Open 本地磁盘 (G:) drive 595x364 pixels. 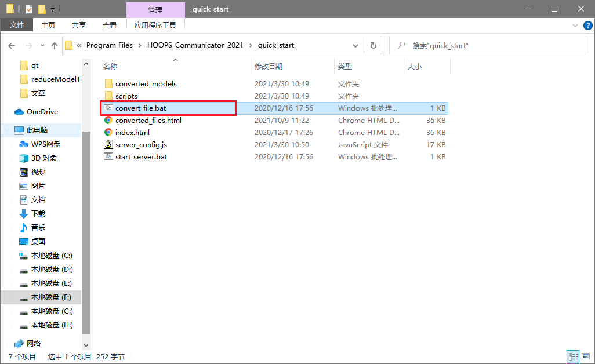click(52, 311)
